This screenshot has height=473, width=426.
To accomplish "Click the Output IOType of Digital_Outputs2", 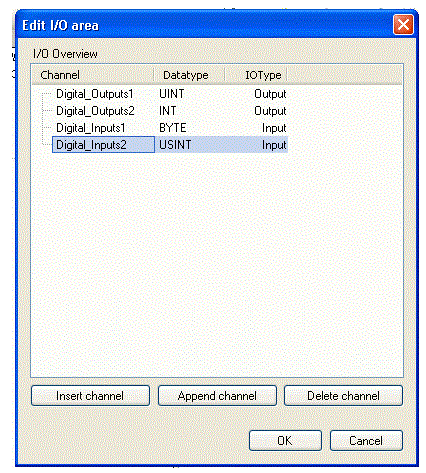I will coord(270,111).
